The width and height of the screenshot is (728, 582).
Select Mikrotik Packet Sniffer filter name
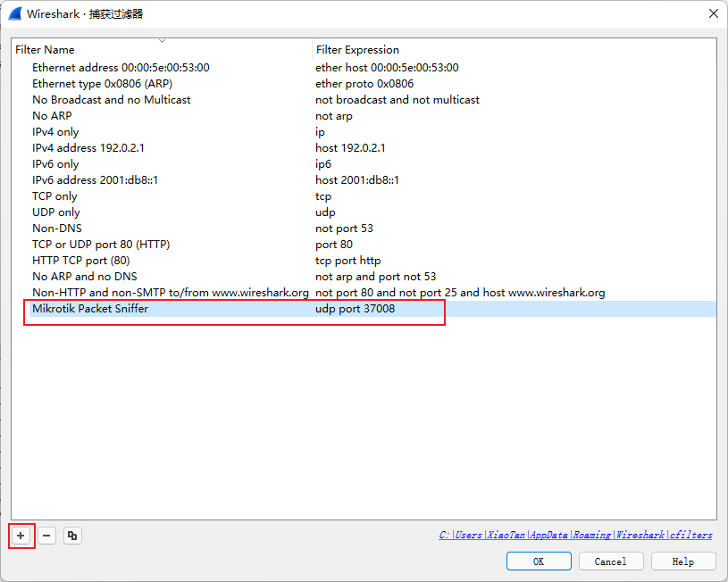(x=90, y=309)
